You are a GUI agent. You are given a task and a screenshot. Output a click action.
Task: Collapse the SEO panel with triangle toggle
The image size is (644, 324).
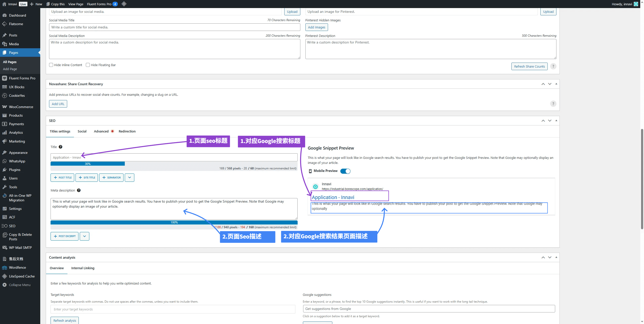pos(556,121)
